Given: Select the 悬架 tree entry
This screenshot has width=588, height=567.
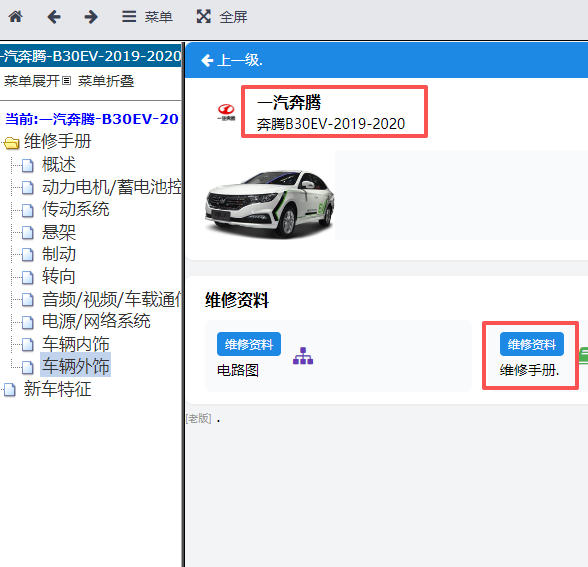Looking at the screenshot, I should click(x=59, y=232).
